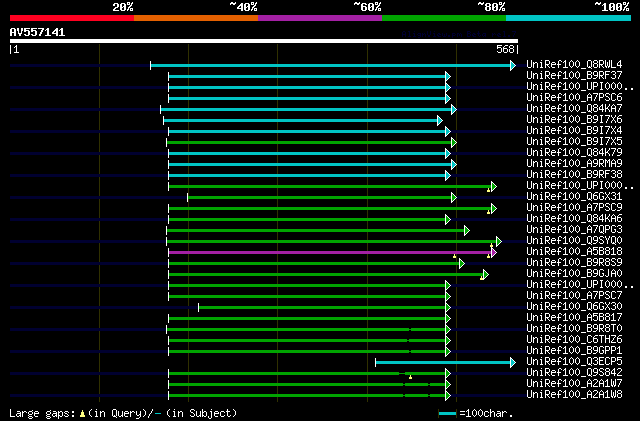Open the UniRef100_A2A1W7 hit label
This screenshot has height=421, width=640.
tap(574, 384)
